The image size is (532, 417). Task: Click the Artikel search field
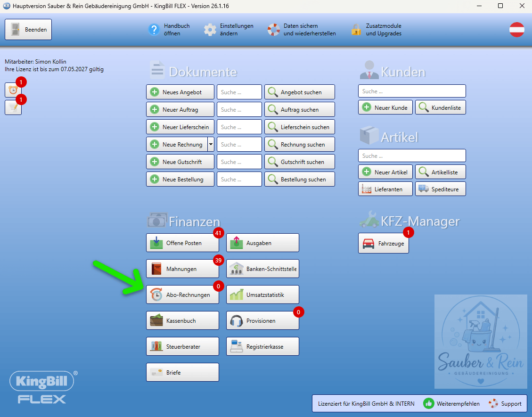pos(412,155)
